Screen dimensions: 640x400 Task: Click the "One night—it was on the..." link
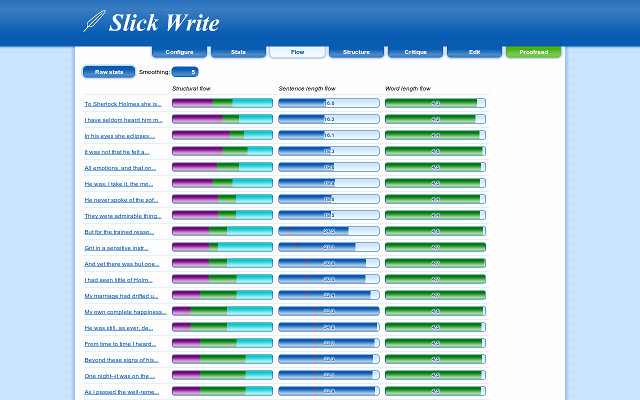tap(120, 376)
